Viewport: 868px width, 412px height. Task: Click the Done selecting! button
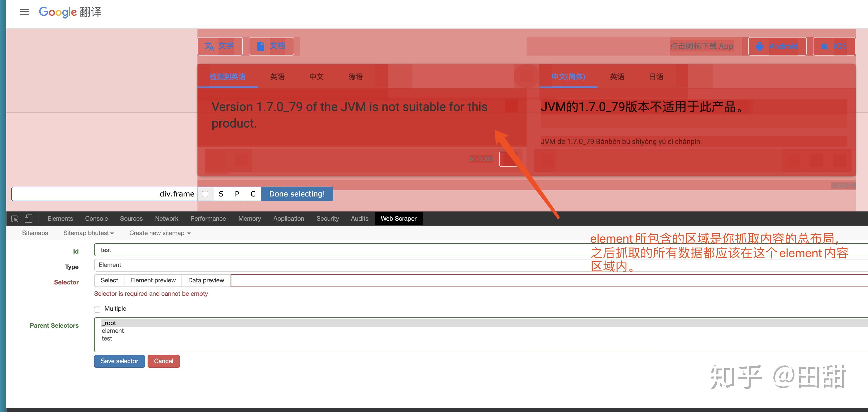pos(296,194)
